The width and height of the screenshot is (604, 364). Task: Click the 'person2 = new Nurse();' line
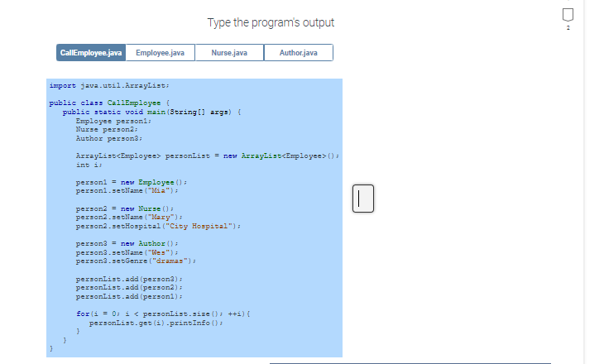pos(124,208)
